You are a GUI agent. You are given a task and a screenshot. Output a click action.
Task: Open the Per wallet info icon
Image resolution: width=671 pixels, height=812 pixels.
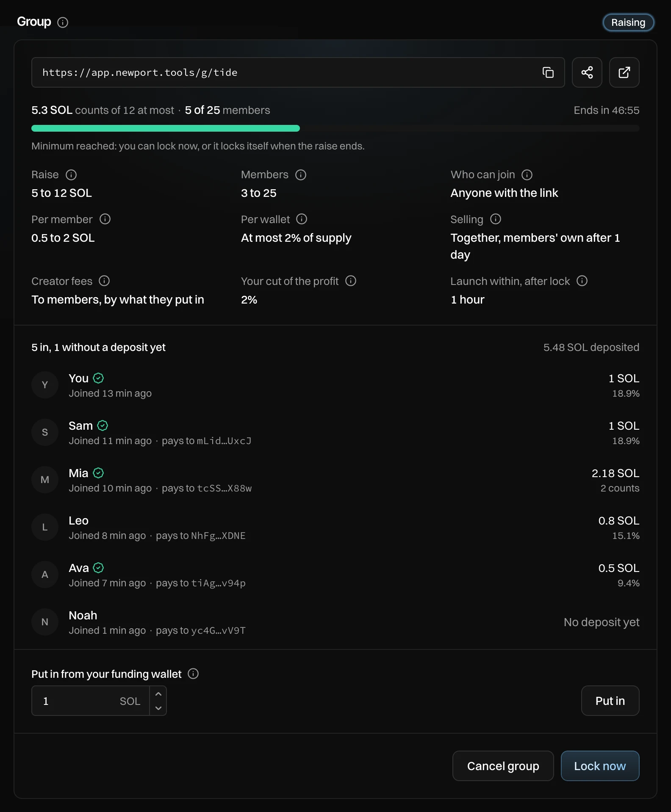click(x=302, y=219)
